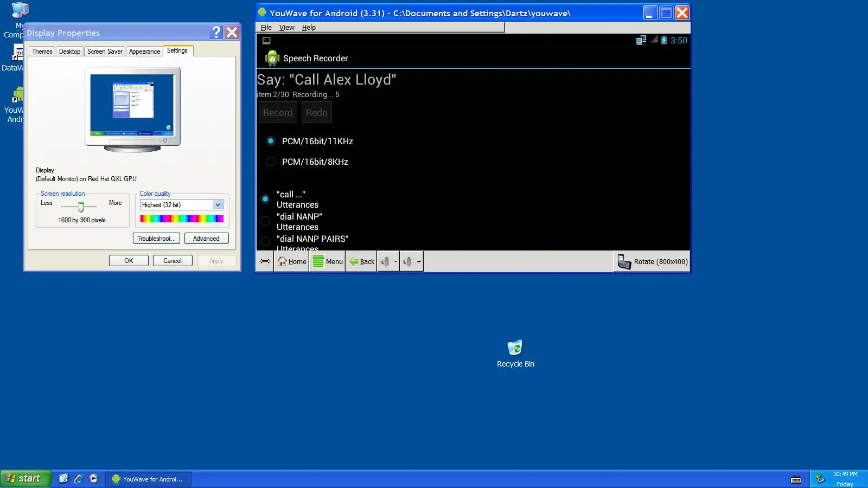Click the Speech Recorder Android app icon
868x488 pixels.
click(272, 58)
